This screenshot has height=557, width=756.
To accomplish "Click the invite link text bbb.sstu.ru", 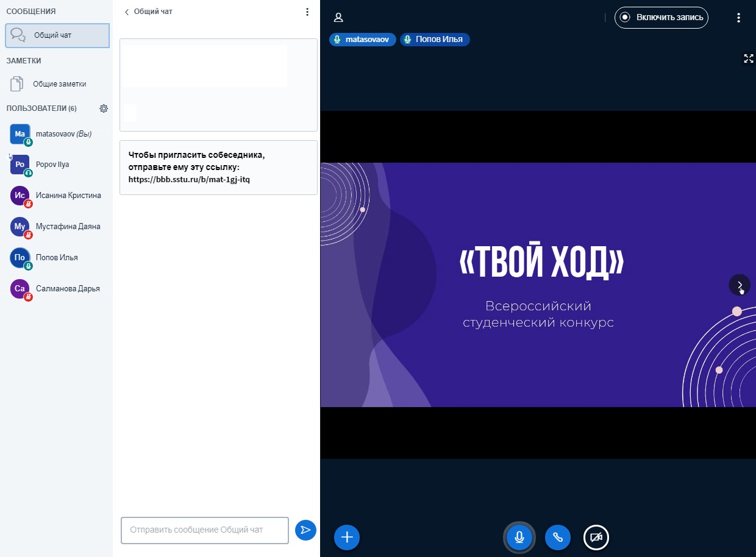I will (189, 180).
